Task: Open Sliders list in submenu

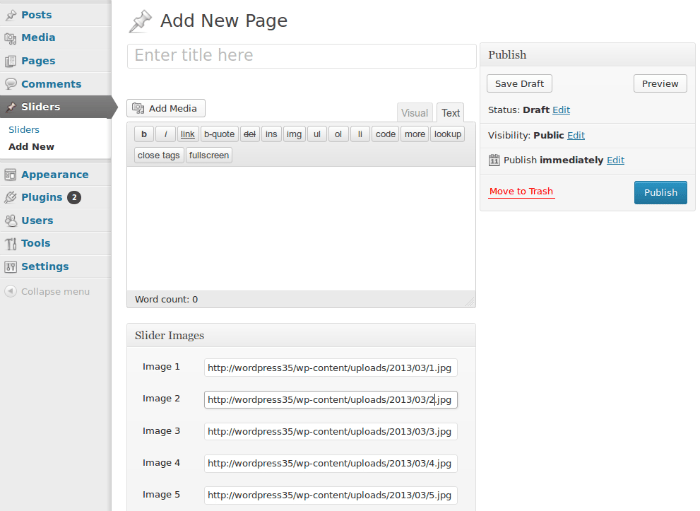Action: pyautogui.click(x=24, y=130)
